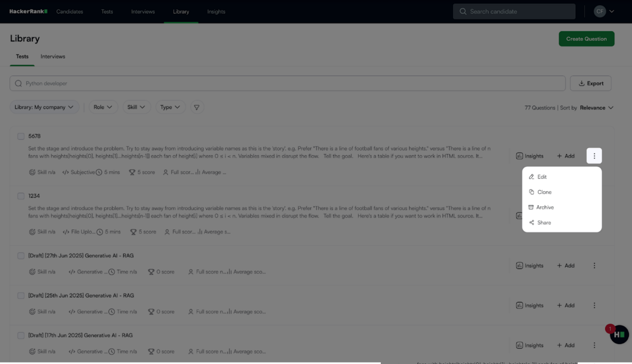Click the filter funnel icon
The height and width of the screenshot is (364, 632).
coord(197,107)
